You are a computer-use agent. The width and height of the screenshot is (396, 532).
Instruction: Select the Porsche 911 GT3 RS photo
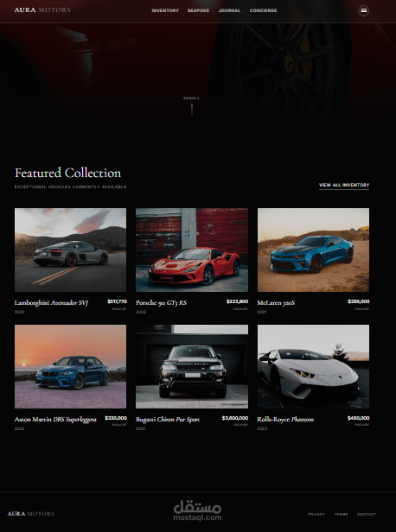pyautogui.click(x=192, y=250)
